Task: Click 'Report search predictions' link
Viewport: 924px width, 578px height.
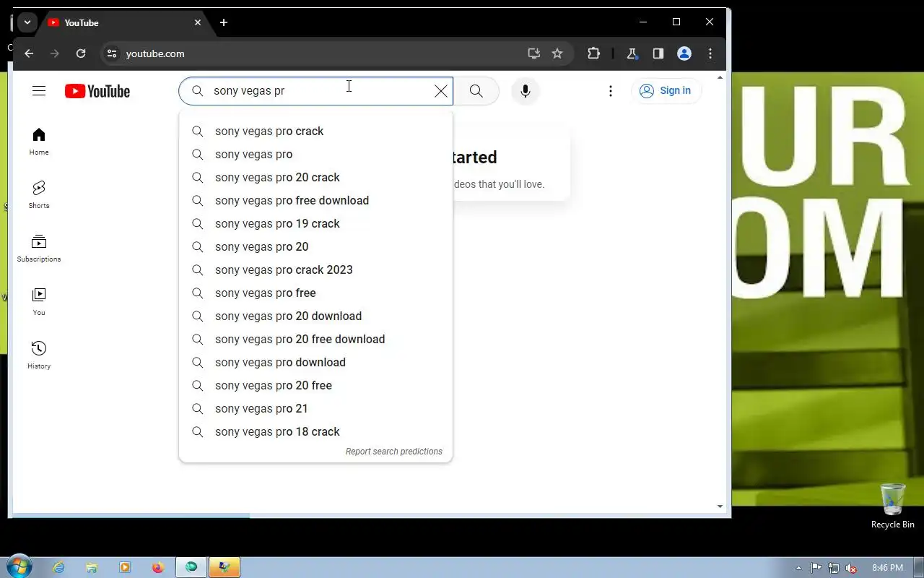Action: (394, 452)
